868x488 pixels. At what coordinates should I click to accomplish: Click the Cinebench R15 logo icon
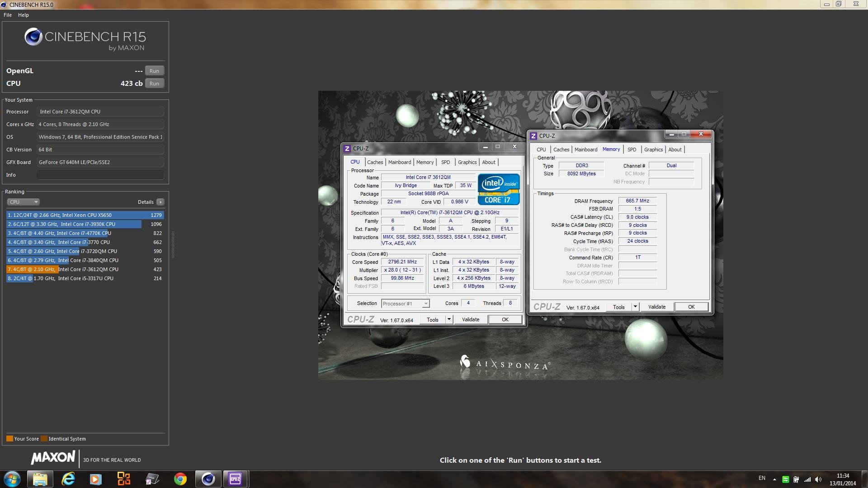[33, 37]
